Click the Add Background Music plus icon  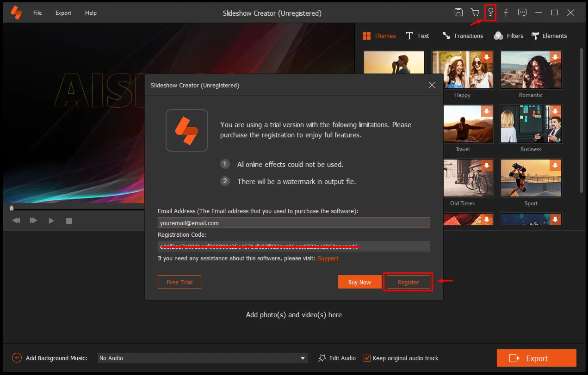(17, 358)
